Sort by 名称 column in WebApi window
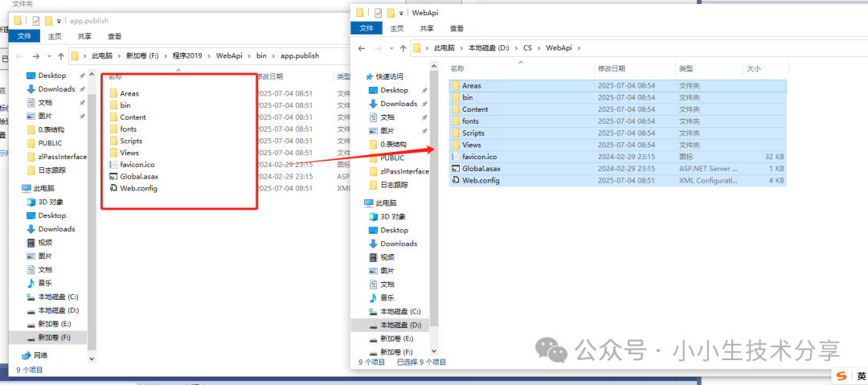The width and height of the screenshot is (868, 385). pos(457,68)
